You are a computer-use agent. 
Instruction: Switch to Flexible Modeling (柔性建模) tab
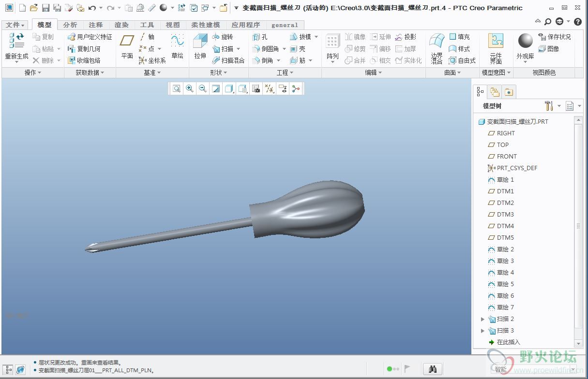click(x=206, y=25)
